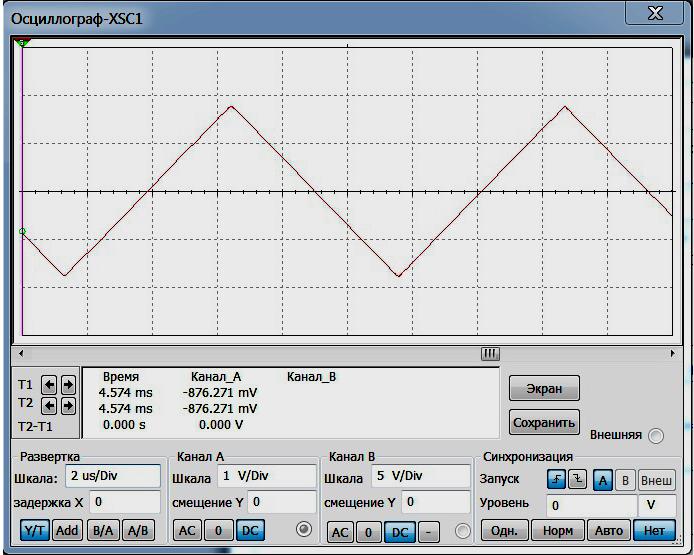Close the Осциллограф-XSC1 window

655,13
